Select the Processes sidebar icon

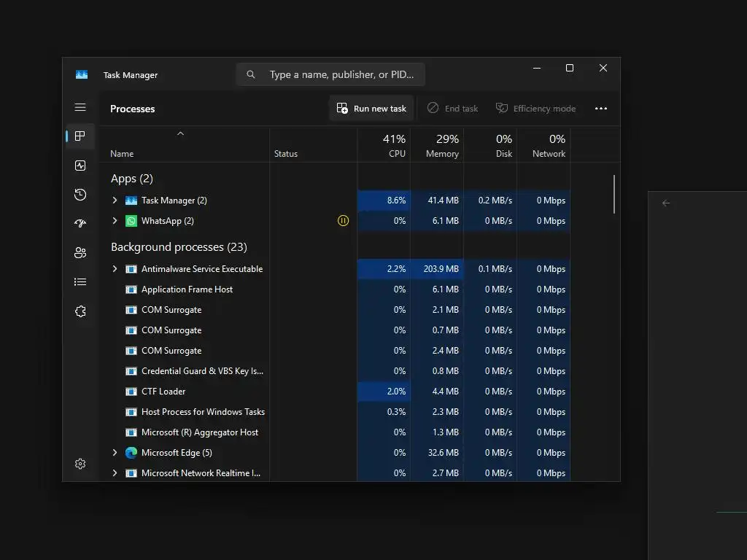[x=80, y=136]
